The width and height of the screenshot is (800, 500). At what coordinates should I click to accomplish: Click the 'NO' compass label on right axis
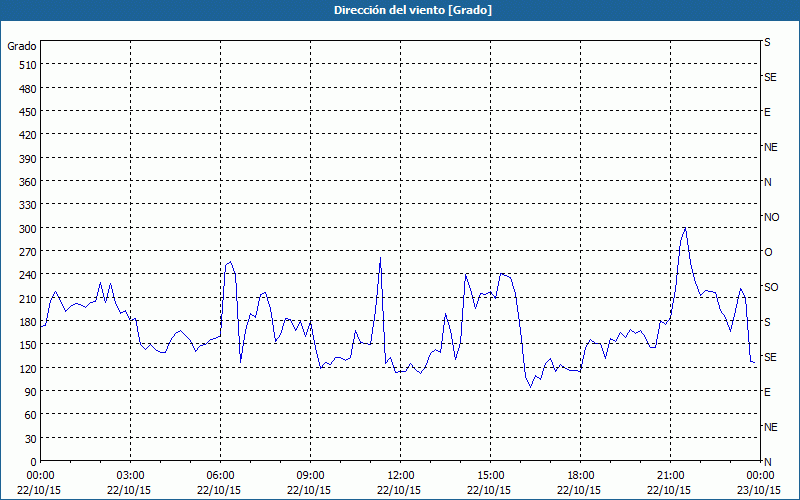pyautogui.click(x=771, y=217)
